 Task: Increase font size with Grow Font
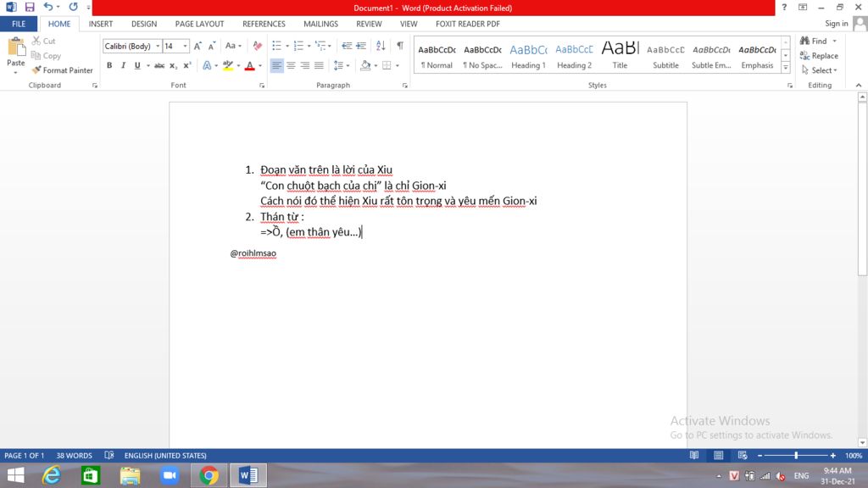(x=198, y=46)
